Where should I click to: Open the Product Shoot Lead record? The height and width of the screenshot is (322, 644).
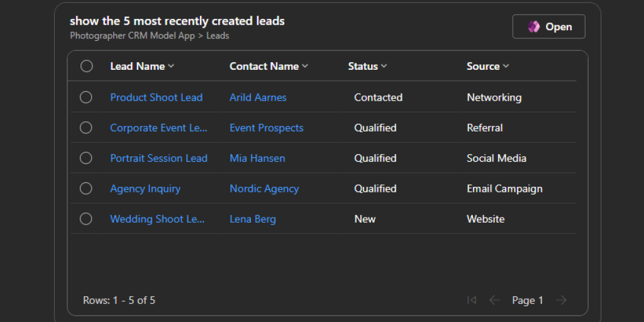click(x=157, y=97)
